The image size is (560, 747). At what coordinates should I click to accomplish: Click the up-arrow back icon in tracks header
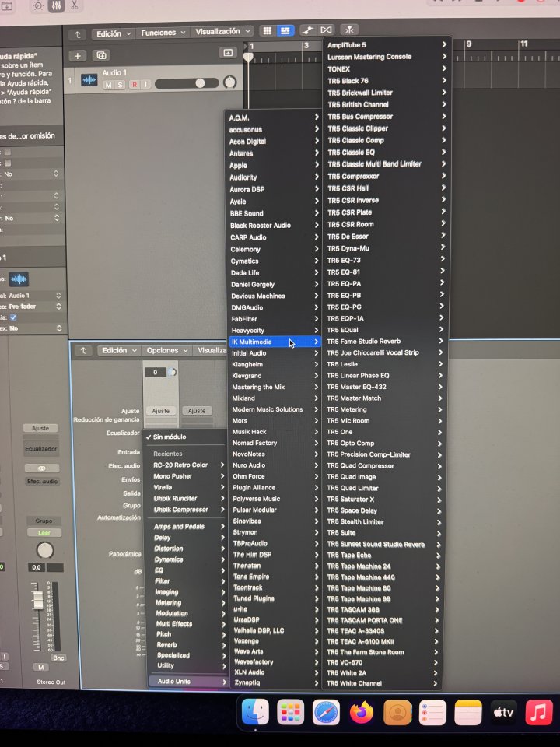(77, 34)
